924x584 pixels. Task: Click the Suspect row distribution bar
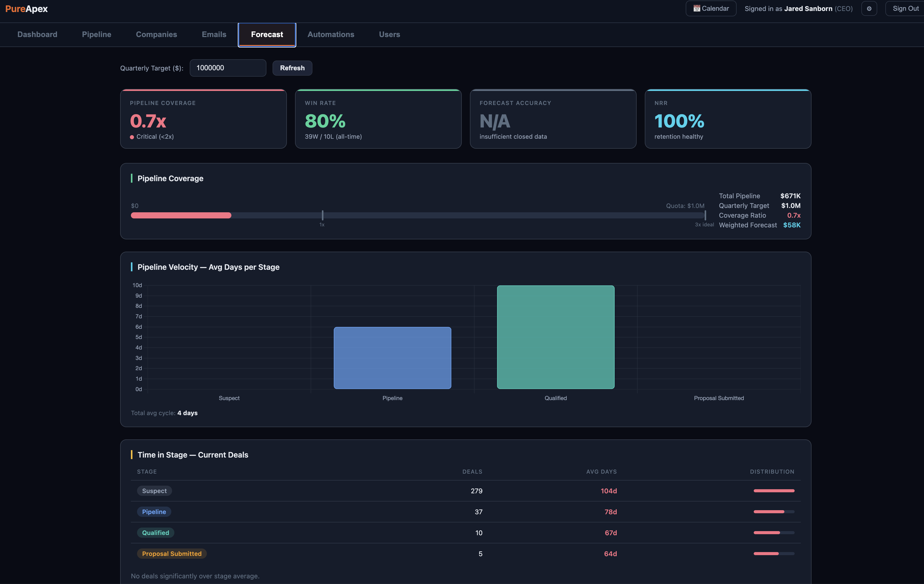click(774, 491)
